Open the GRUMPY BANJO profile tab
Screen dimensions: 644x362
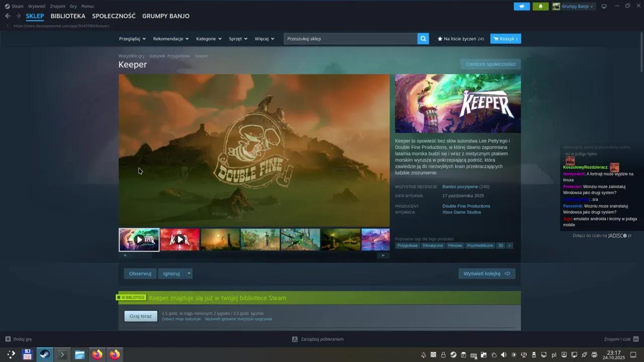pos(166,16)
